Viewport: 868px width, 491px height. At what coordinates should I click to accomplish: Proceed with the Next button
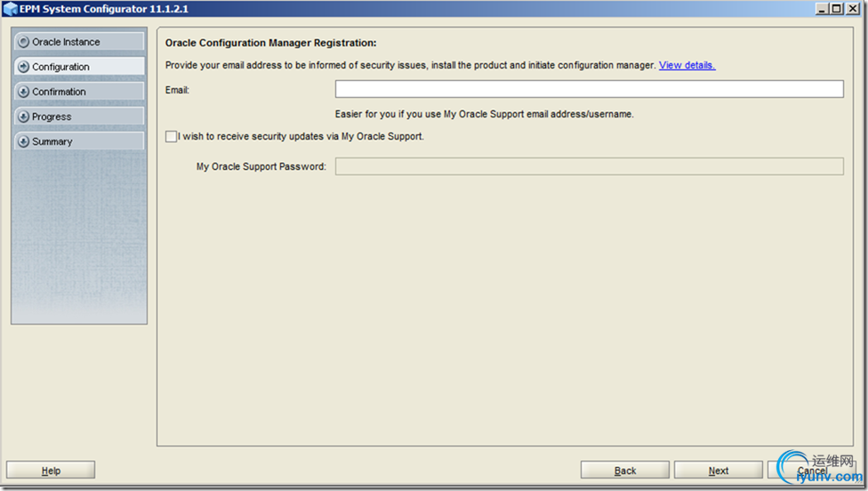[719, 470]
